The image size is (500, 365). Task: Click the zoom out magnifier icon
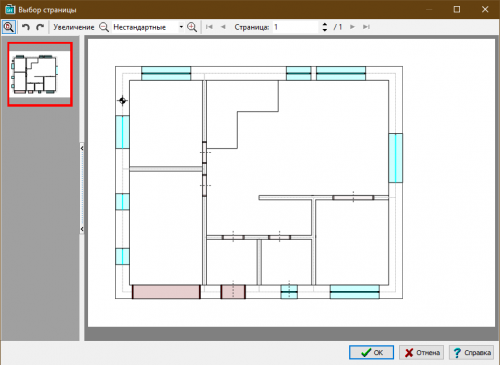click(104, 27)
